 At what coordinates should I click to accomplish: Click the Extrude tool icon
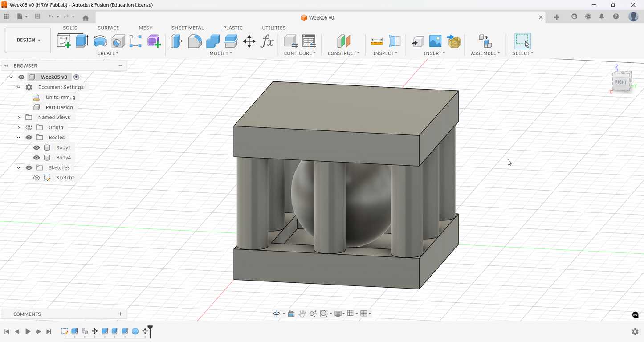[x=82, y=41]
